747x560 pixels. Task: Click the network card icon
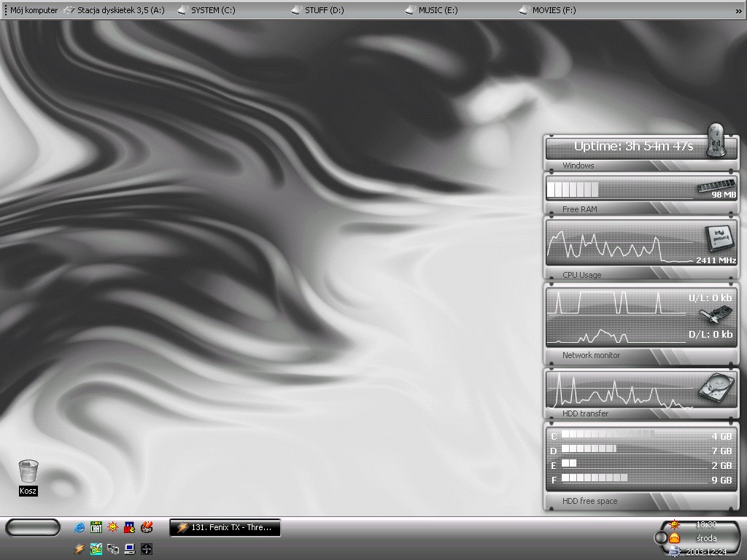pyautogui.click(x=716, y=315)
